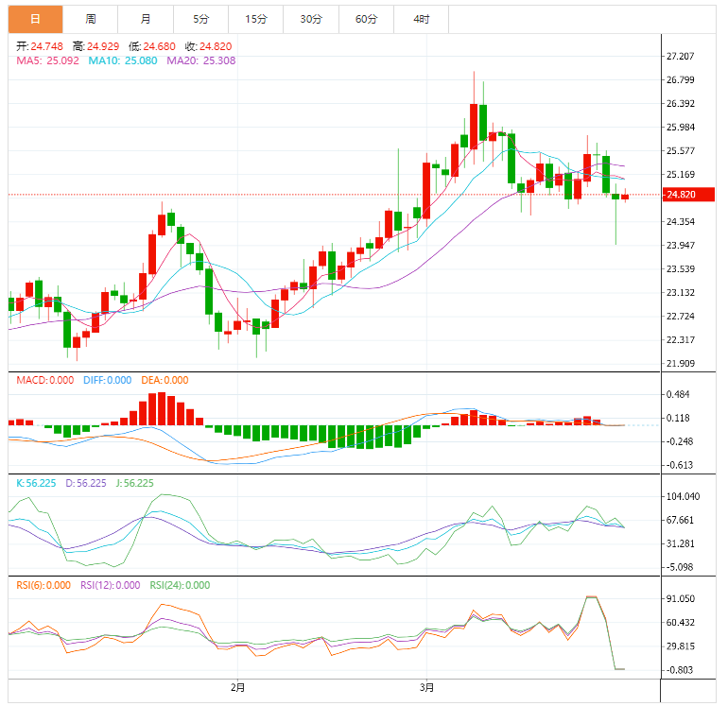Switch to the 5分 interval tab
Screen dimensions: 728x706
[200, 19]
